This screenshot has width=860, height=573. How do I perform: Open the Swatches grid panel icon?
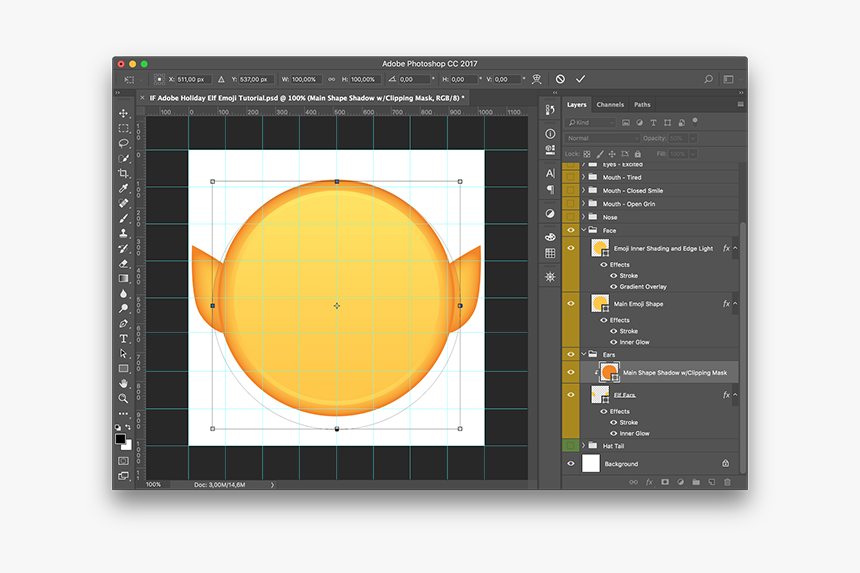tap(550, 253)
